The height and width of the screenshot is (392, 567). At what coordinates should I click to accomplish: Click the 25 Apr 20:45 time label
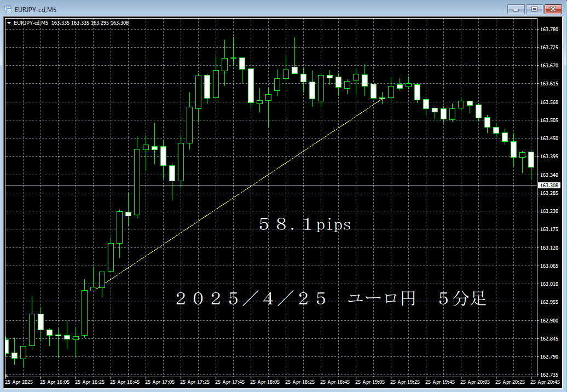pyautogui.click(x=545, y=382)
